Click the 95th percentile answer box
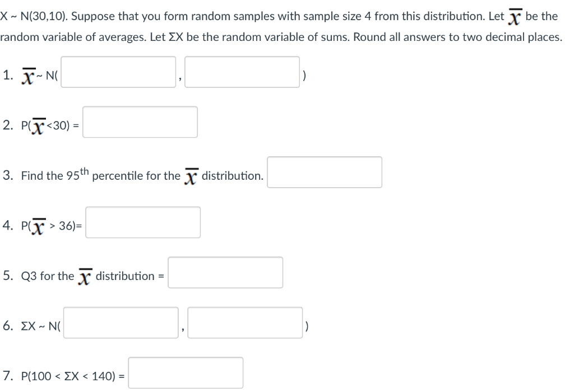Viewport: 574px width, 392px height. [324, 172]
